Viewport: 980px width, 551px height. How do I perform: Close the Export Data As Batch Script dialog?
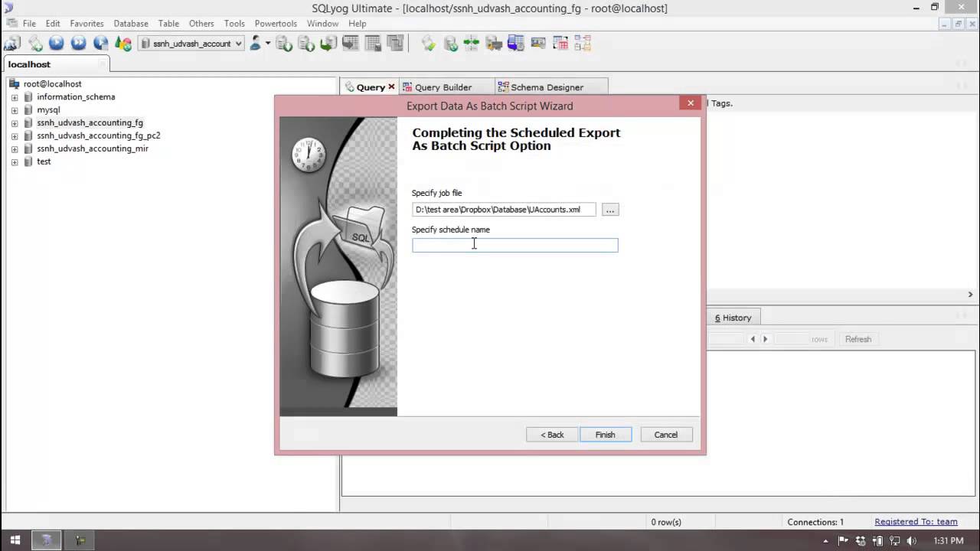point(690,103)
